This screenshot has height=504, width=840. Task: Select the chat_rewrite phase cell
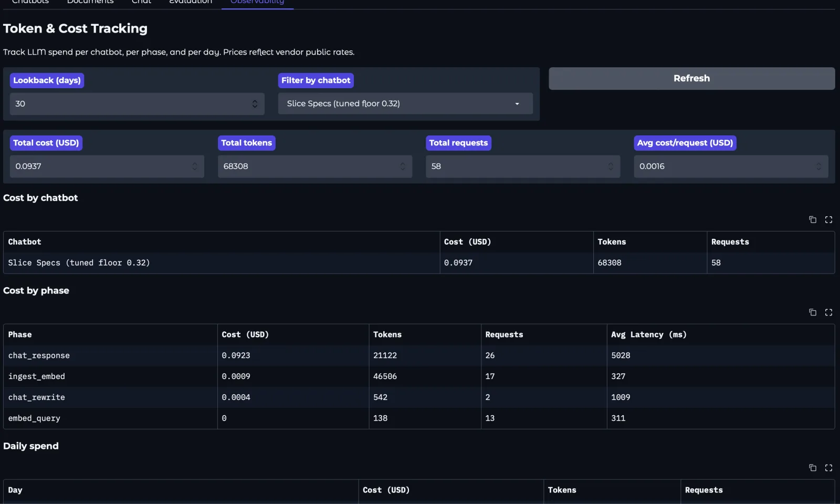click(110, 397)
